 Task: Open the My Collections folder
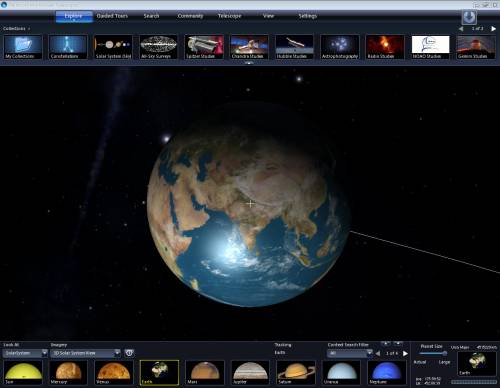tap(23, 47)
